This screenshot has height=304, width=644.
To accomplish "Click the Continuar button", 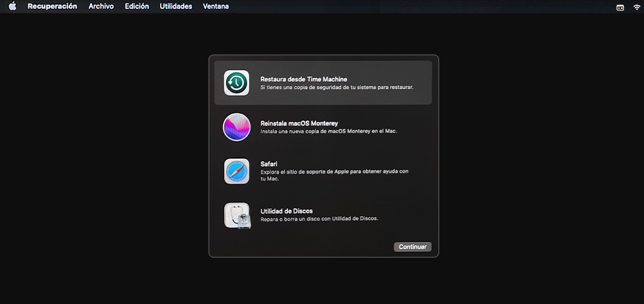I will [412, 247].
